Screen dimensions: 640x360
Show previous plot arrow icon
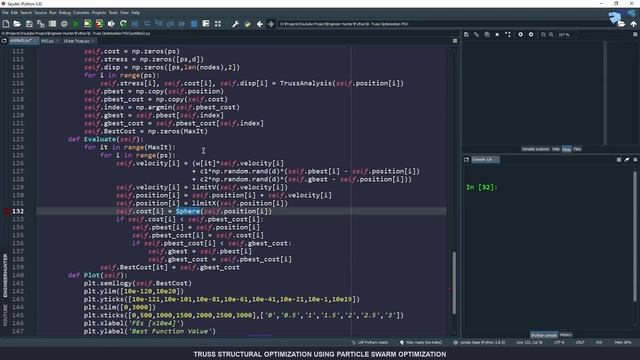tap(520, 35)
